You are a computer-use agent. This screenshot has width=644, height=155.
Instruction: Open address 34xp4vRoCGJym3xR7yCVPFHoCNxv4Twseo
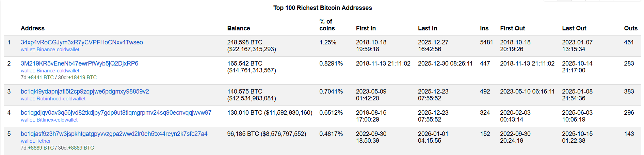tap(82, 42)
